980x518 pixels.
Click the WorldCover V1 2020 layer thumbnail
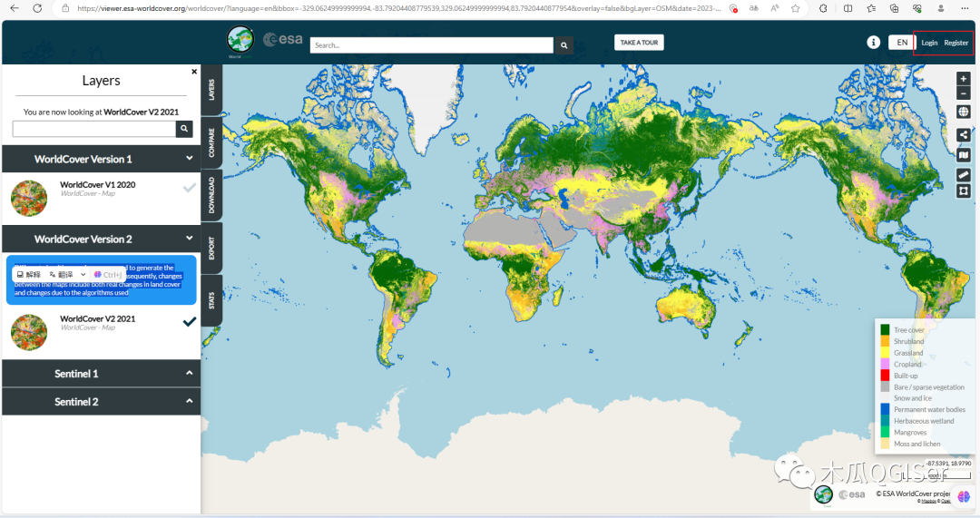(x=29, y=198)
